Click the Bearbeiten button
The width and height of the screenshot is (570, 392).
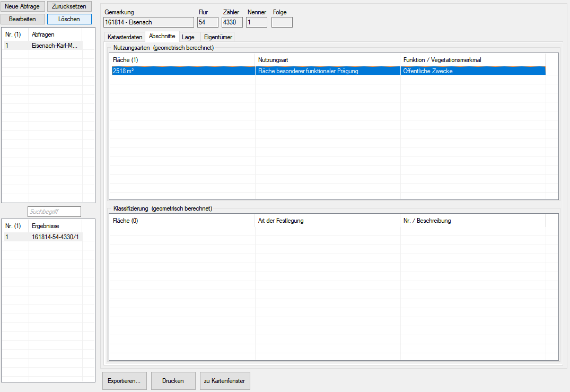pyautogui.click(x=22, y=19)
